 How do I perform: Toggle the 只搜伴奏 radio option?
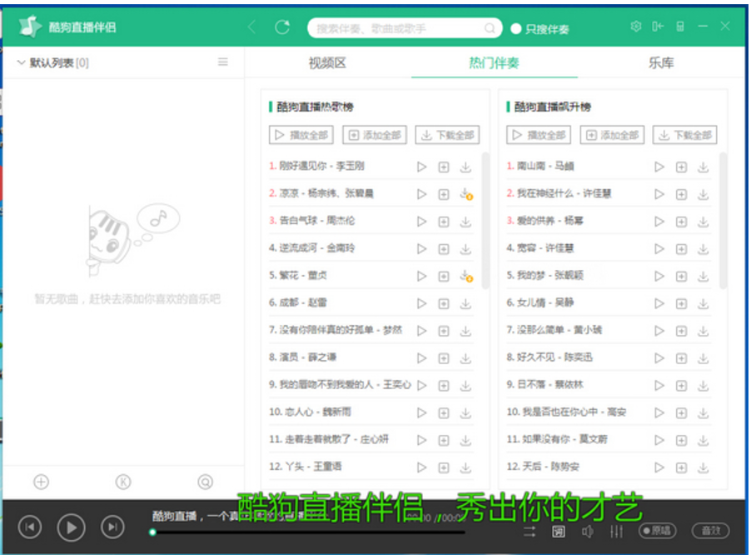coord(540,29)
